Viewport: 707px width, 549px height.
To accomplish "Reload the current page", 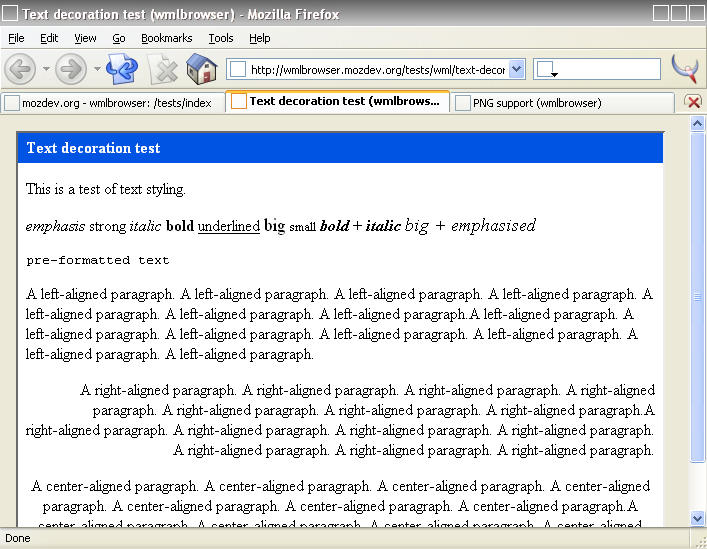I will (122, 69).
